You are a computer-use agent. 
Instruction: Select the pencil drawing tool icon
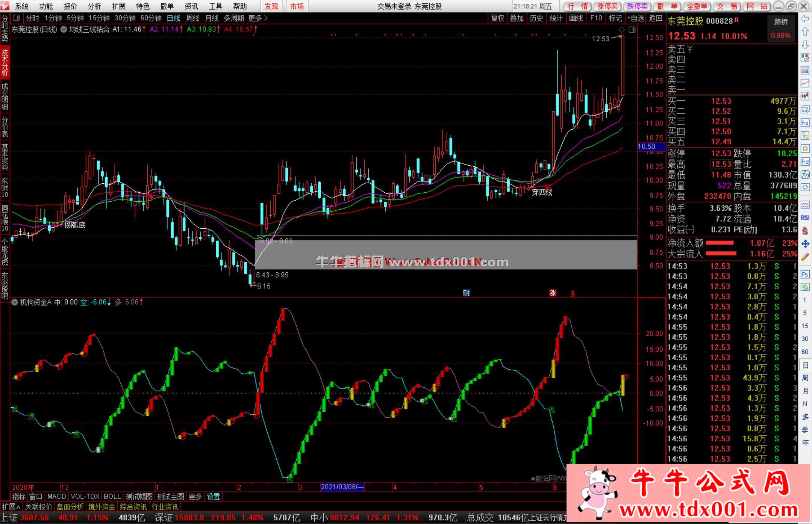[x=805, y=257]
